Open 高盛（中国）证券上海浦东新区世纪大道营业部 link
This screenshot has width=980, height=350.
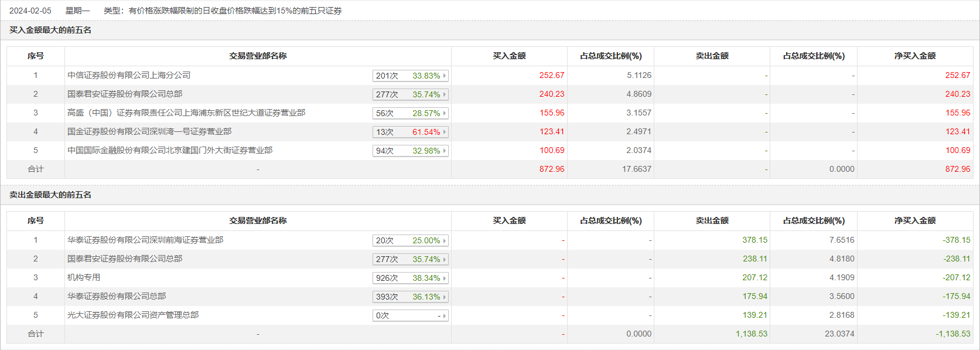coord(186,113)
